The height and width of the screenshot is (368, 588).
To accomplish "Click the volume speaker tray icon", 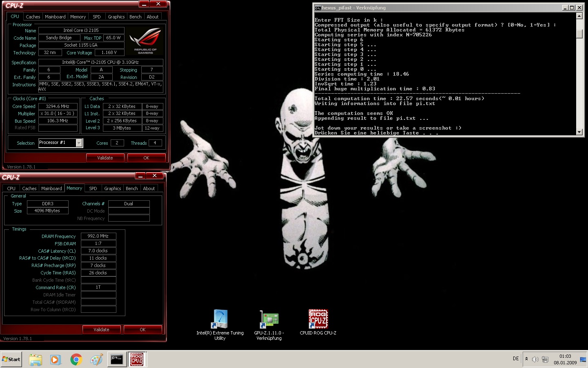I will coord(535,359).
